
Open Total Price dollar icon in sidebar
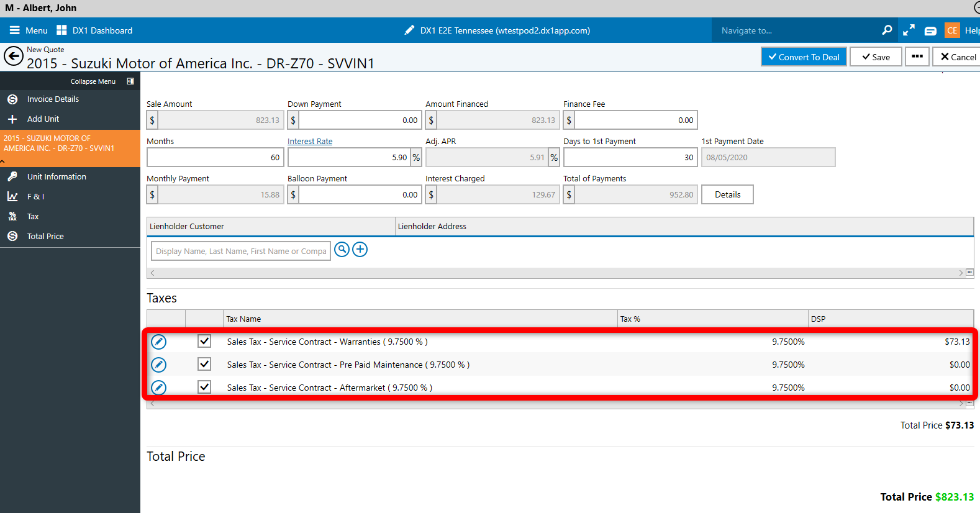click(x=12, y=237)
